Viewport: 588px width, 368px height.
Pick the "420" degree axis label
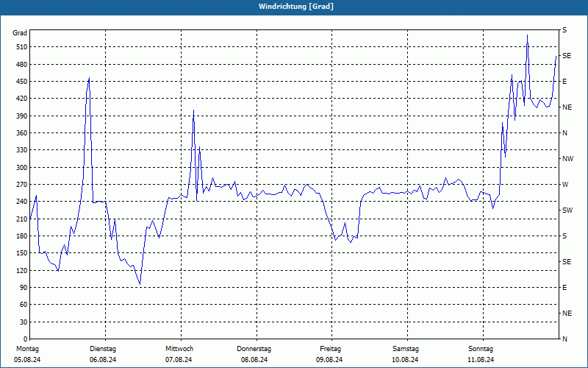(x=21, y=99)
